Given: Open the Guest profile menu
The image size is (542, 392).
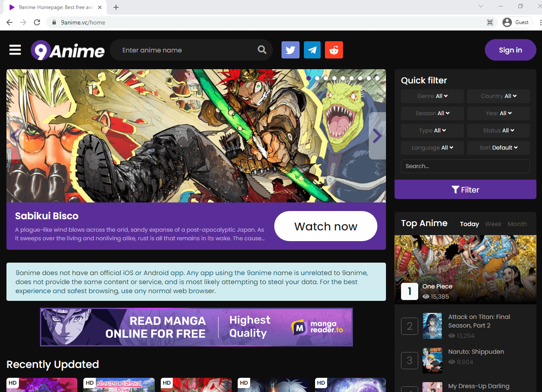Looking at the screenshot, I should pos(517,22).
